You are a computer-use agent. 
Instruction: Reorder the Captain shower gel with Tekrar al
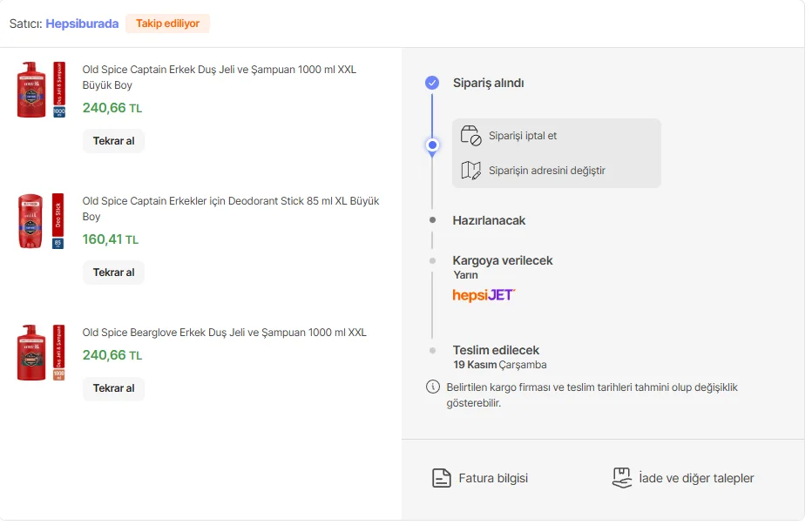(113, 141)
